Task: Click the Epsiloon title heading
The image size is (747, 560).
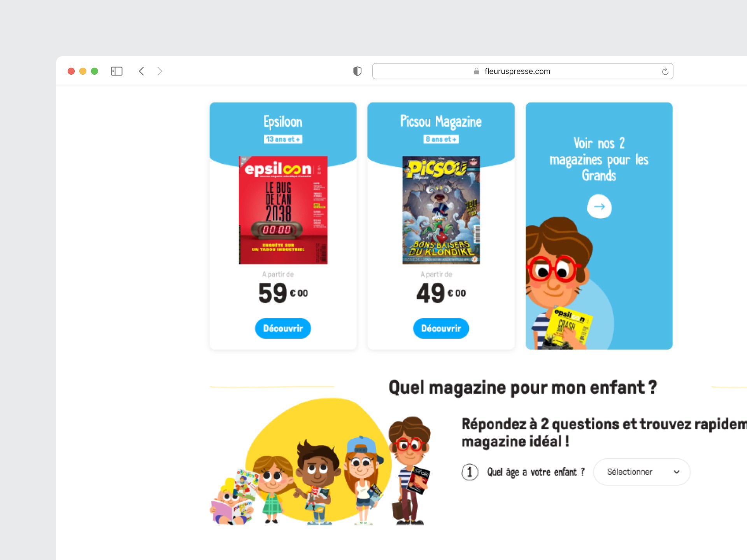Action: coord(283,122)
